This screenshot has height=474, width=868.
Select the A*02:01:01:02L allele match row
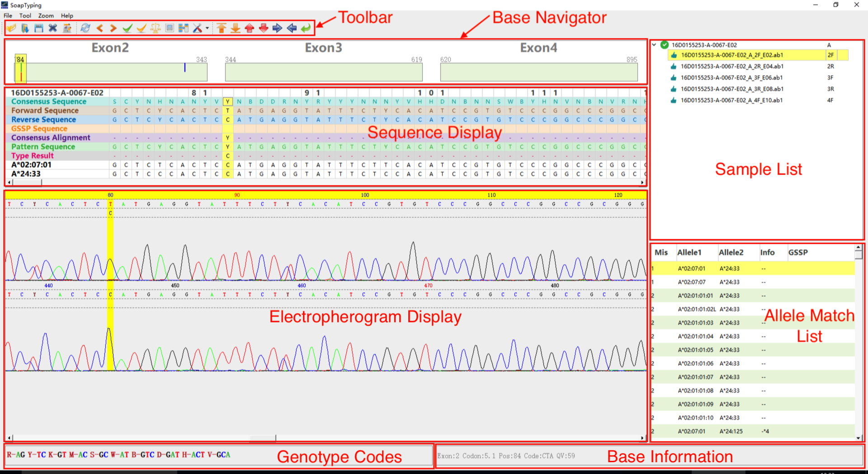pos(753,309)
